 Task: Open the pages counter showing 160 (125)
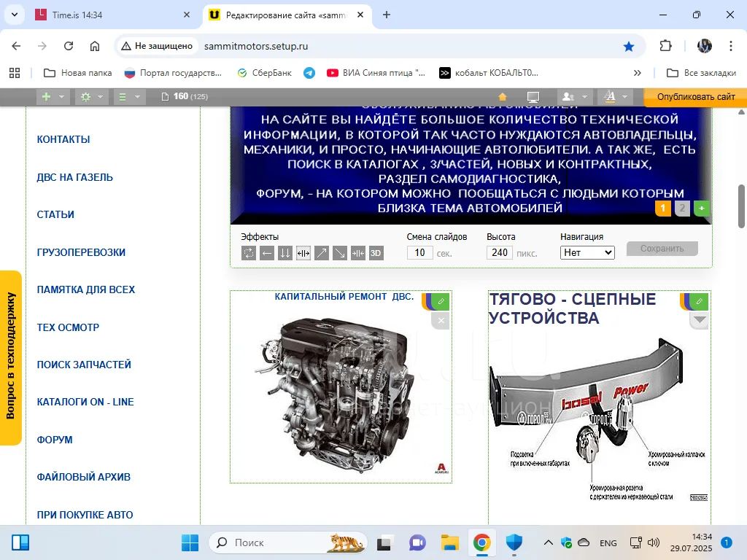pyautogui.click(x=185, y=97)
